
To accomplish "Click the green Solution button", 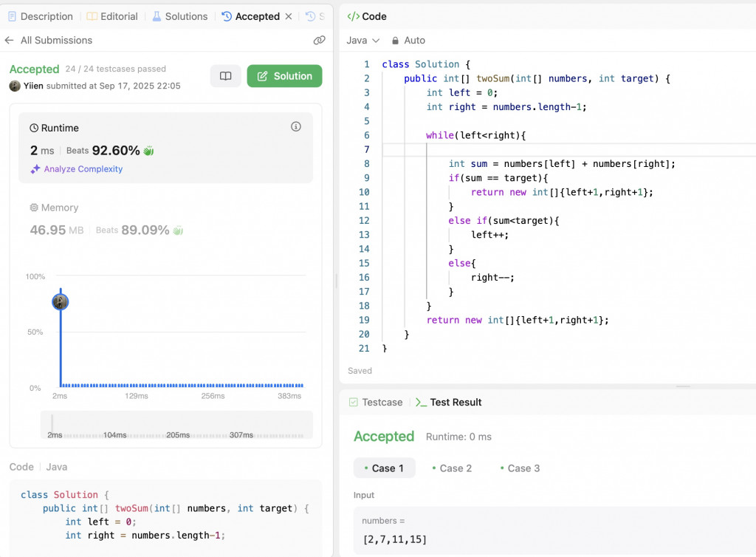I will (284, 75).
